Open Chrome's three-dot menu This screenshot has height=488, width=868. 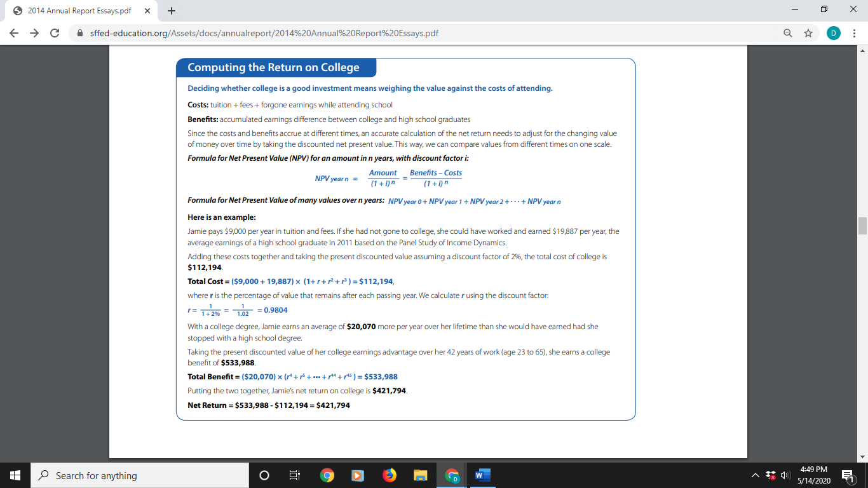pyautogui.click(x=854, y=33)
